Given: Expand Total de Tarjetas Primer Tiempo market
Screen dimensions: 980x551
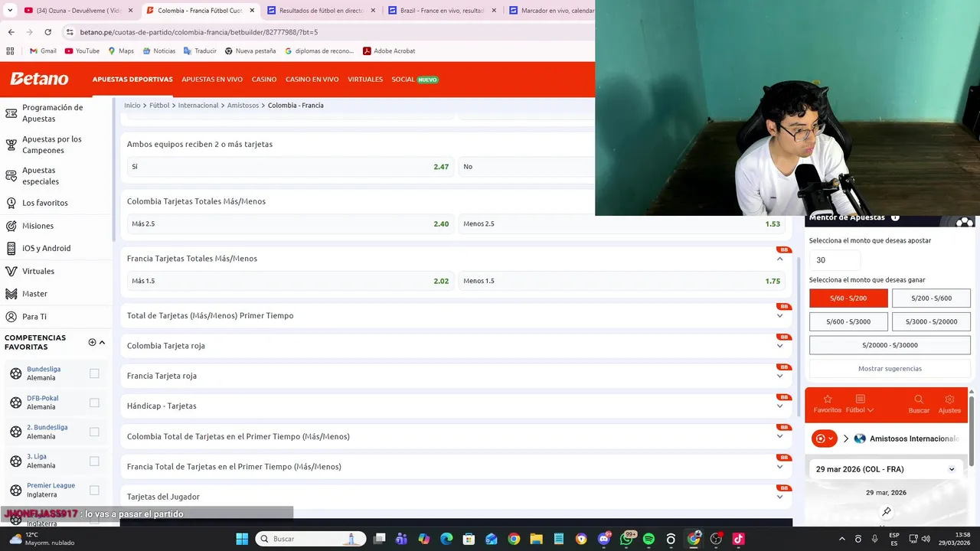Looking at the screenshot, I should point(779,315).
